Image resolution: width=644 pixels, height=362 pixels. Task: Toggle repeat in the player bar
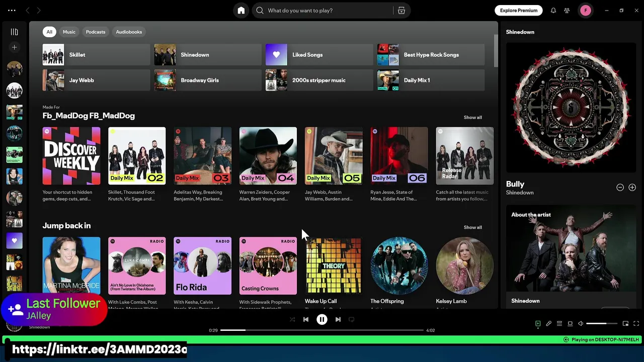click(352, 319)
